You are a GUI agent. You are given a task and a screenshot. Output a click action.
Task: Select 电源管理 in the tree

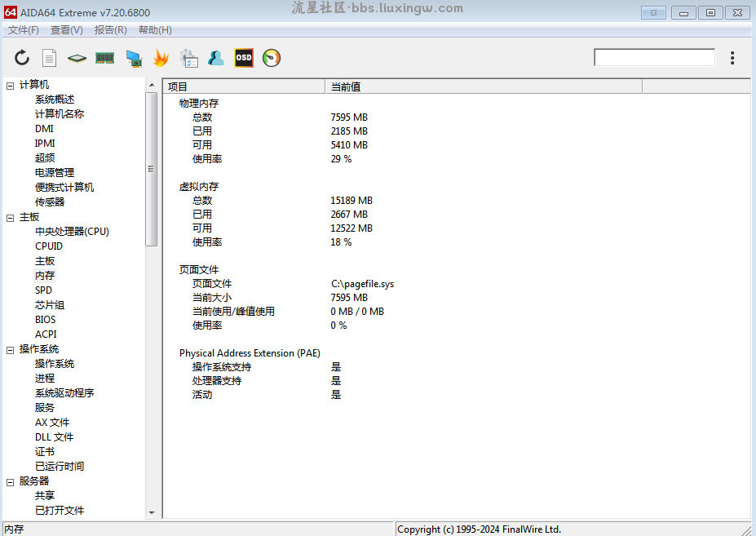tap(55, 173)
